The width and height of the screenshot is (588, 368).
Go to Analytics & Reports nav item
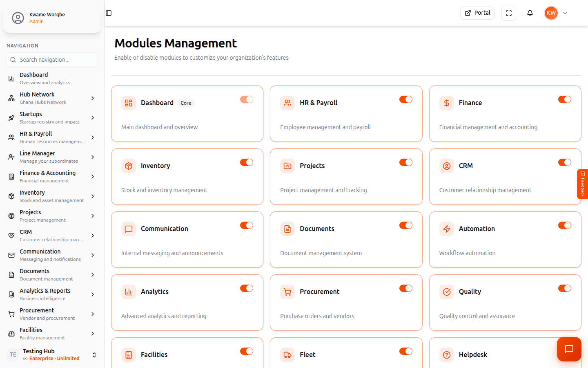[x=52, y=294]
